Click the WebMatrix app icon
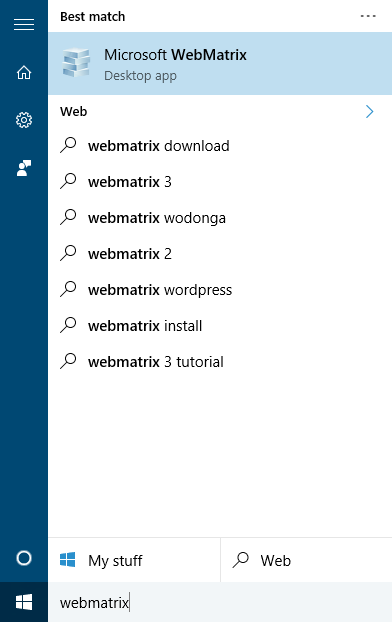The width and height of the screenshot is (392, 624). [x=76, y=63]
